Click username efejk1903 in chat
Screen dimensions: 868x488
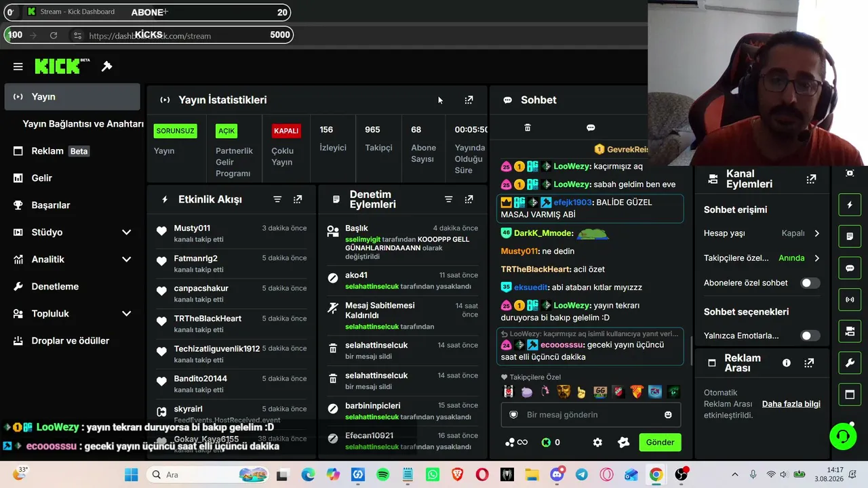coord(573,203)
